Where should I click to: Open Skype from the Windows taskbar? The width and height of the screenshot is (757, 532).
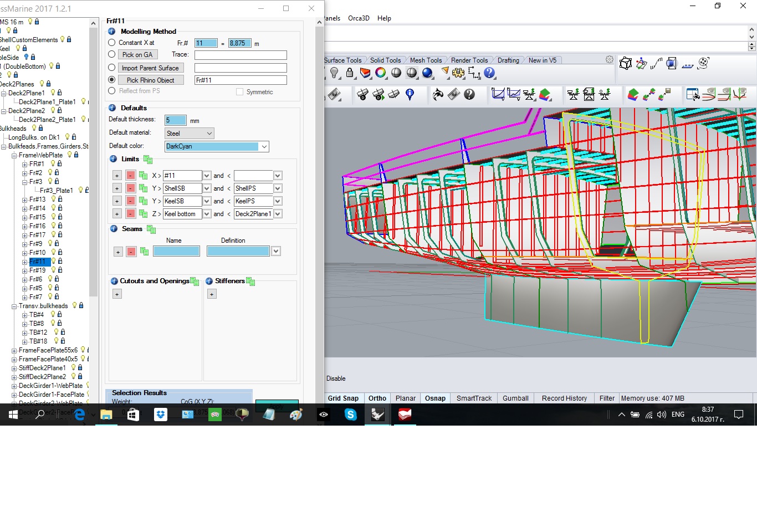tap(351, 415)
